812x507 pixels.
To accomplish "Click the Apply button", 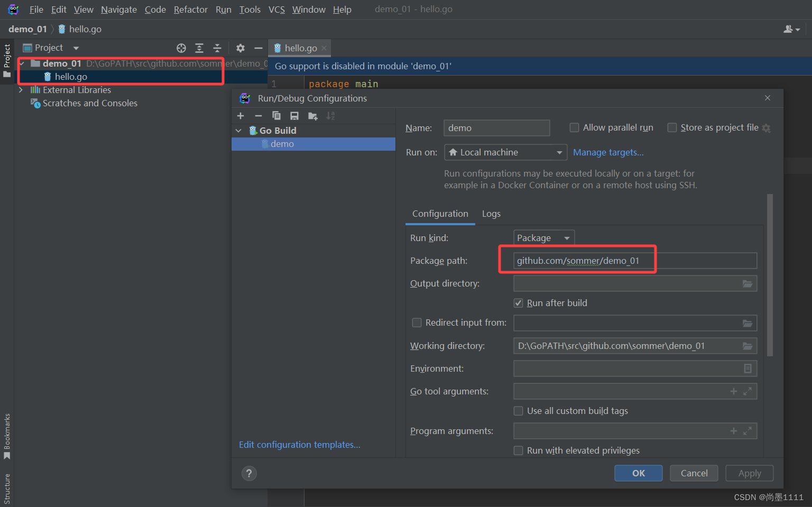I will pos(750,473).
